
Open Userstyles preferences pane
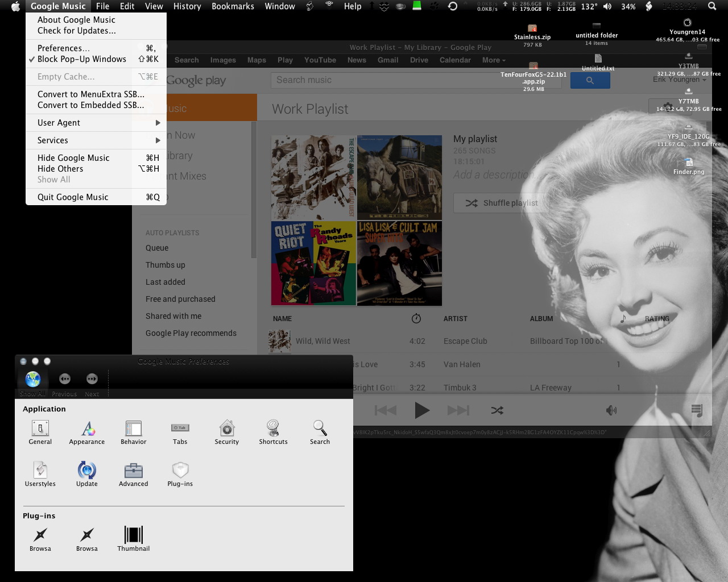coord(40,474)
